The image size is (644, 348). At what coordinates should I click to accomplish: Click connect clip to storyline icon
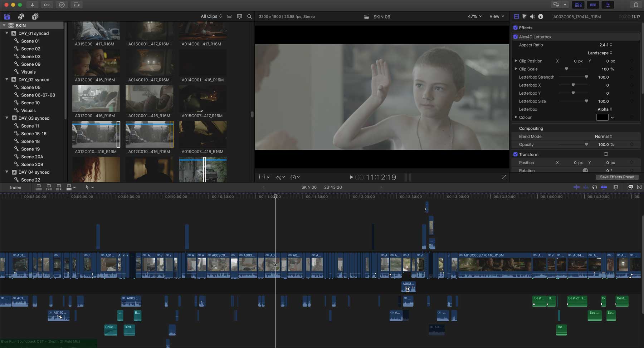tap(39, 187)
